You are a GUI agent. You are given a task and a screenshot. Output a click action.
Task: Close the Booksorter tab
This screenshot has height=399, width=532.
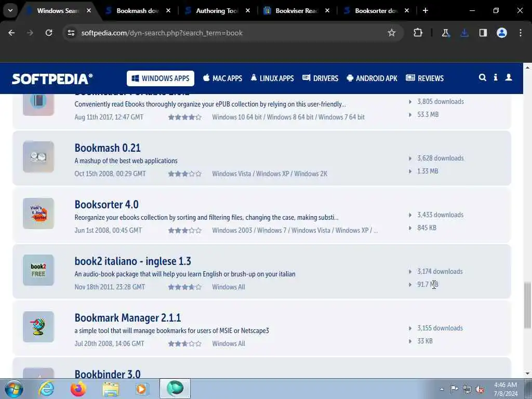click(x=406, y=11)
